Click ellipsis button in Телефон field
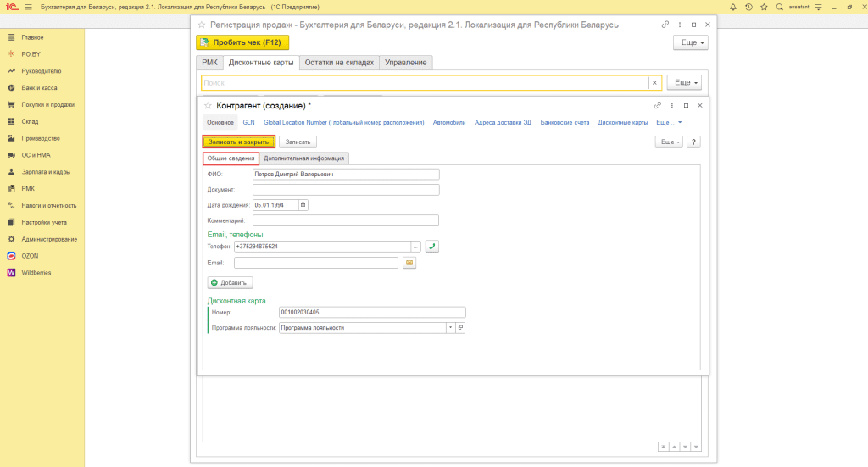Image resolution: width=868 pixels, height=467 pixels. (415, 247)
